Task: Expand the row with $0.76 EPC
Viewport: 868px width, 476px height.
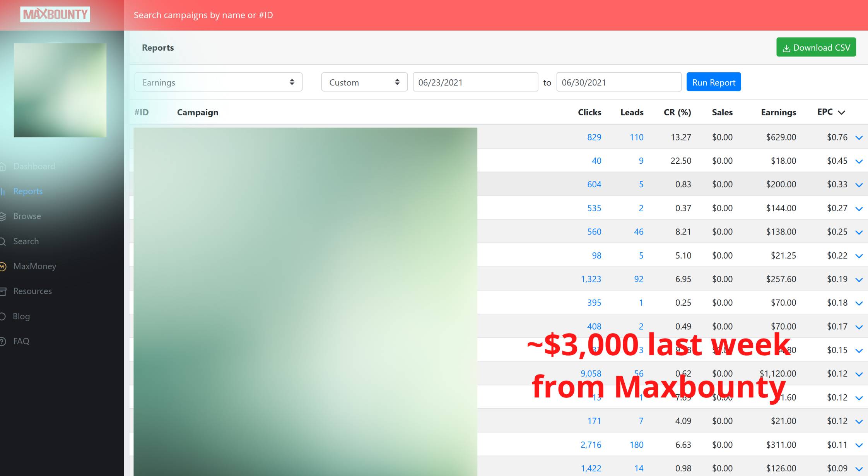Action: click(859, 138)
